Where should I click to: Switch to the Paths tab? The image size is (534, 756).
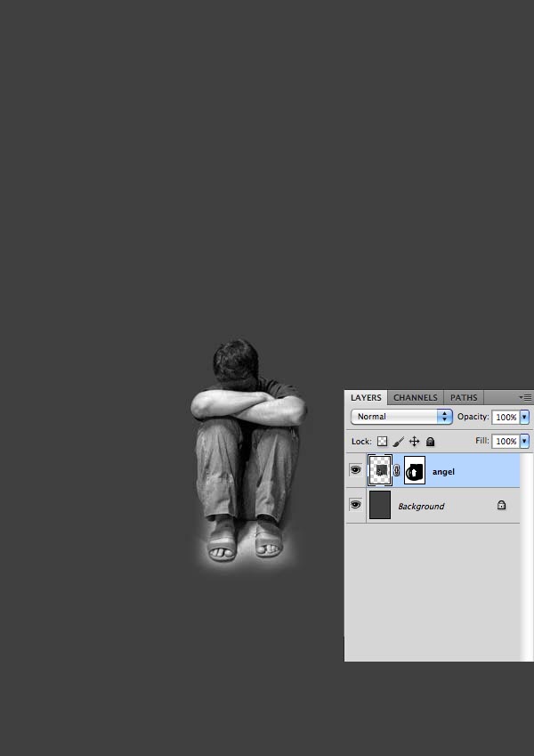[463, 397]
